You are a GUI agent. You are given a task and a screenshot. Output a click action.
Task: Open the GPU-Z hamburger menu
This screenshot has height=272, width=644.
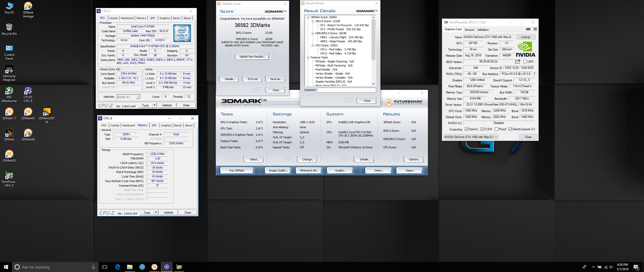tap(535, 29)
